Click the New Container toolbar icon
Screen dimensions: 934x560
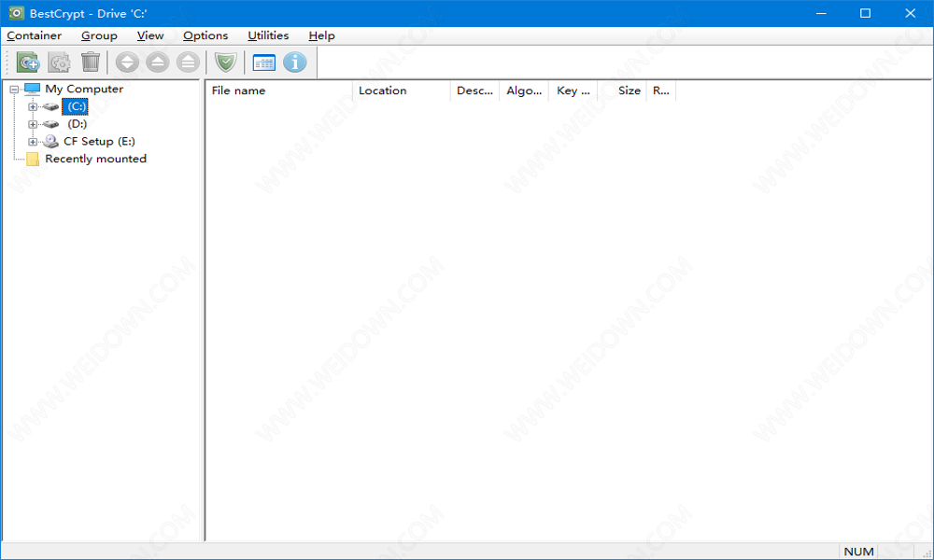(x=28, y=62)
